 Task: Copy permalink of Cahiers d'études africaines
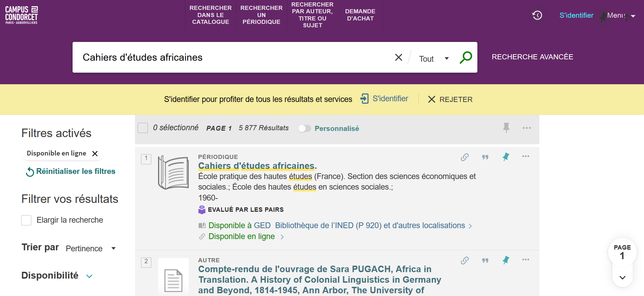pos(465,157)
